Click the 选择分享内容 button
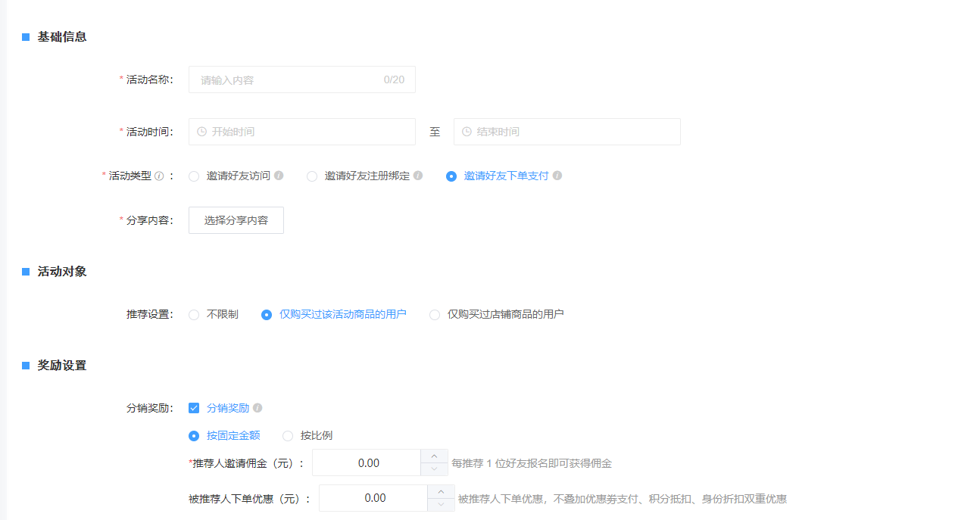 click(236, 220)
